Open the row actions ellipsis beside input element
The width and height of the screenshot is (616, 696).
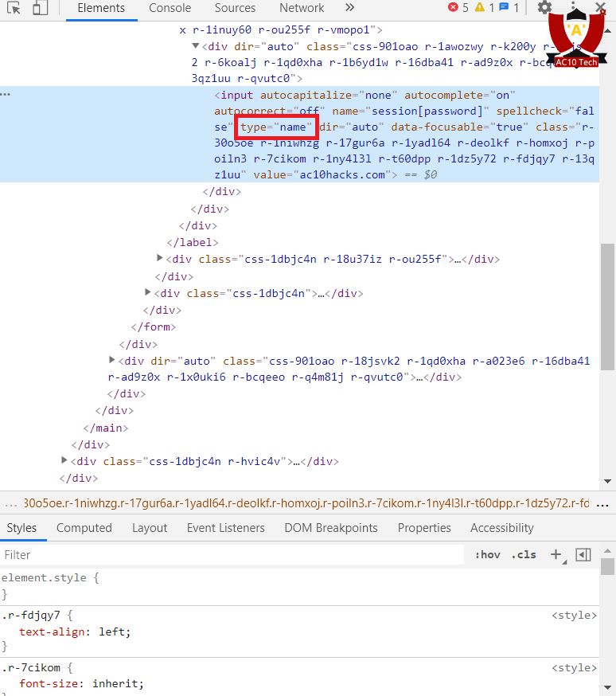6,95
